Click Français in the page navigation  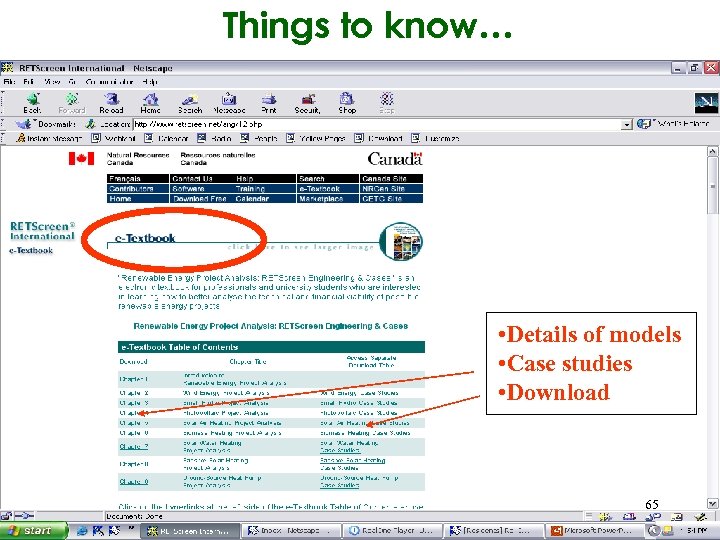[x=125, y=179]
